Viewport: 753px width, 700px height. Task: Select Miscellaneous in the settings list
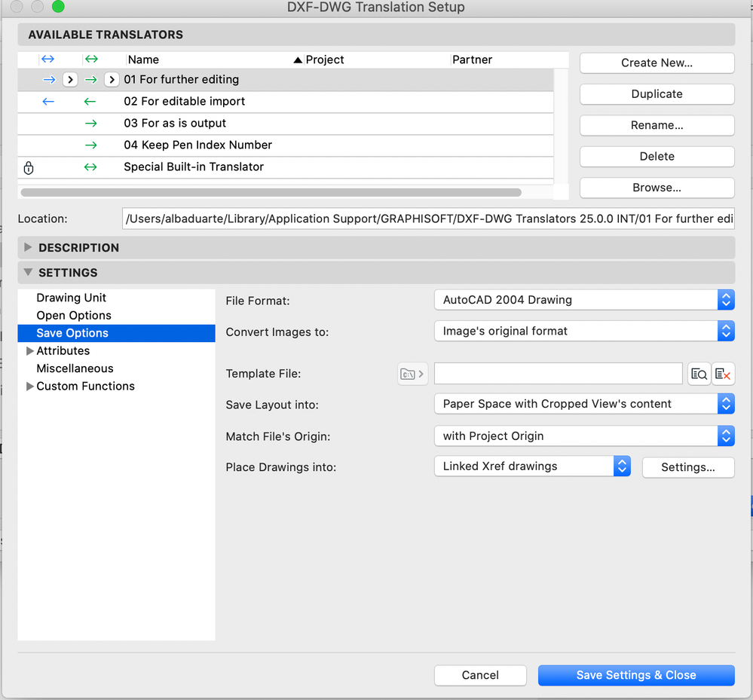(x=75, y=368)
